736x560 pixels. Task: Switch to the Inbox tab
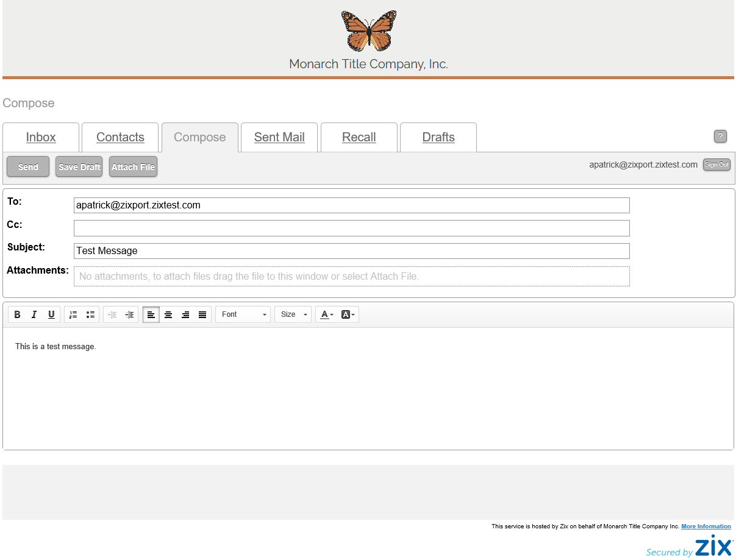pyautogui.click(x=41, y=137)
